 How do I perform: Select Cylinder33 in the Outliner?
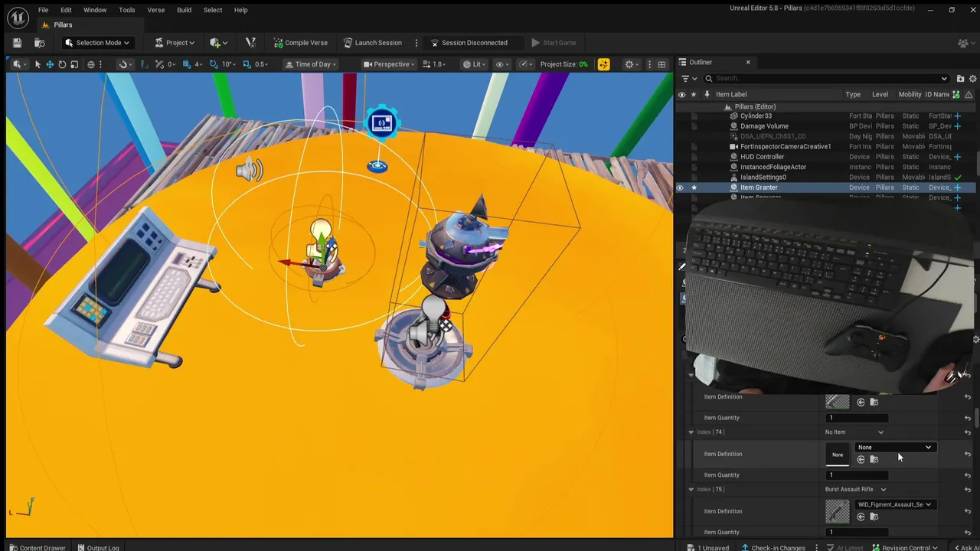pos(756,116)
